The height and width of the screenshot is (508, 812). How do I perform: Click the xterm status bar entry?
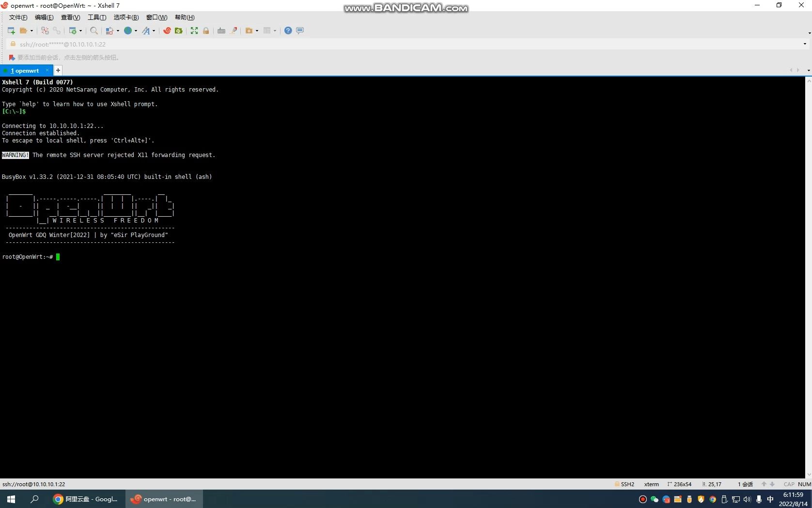point(652,484)
